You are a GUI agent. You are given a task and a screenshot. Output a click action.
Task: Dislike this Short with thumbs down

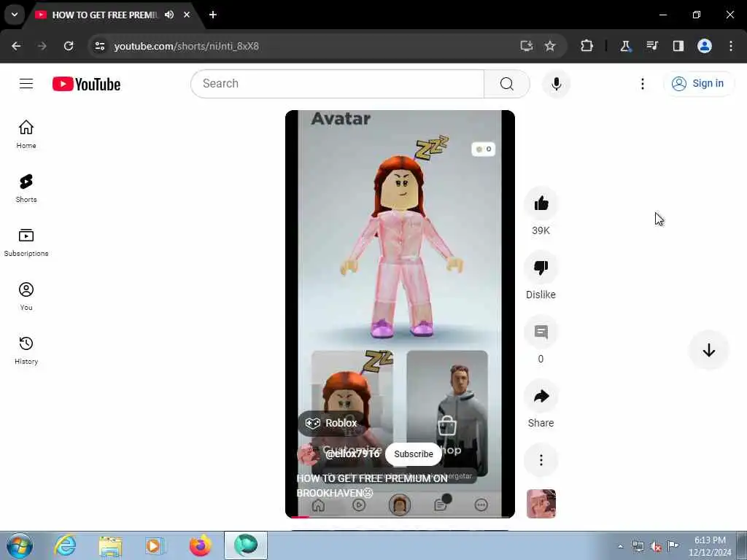[541, 268]
